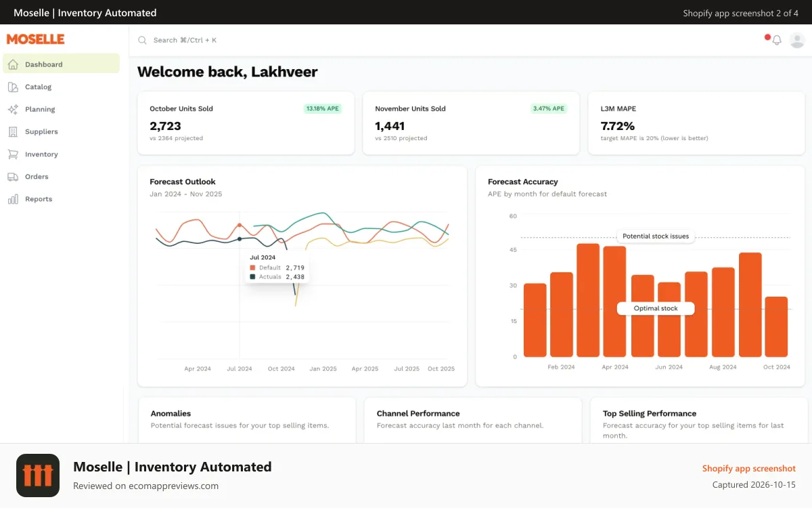Click the Feb 2024 bar in accuracy chart
The width and height of the screenshot is (812, 508).
click(562, 314)
